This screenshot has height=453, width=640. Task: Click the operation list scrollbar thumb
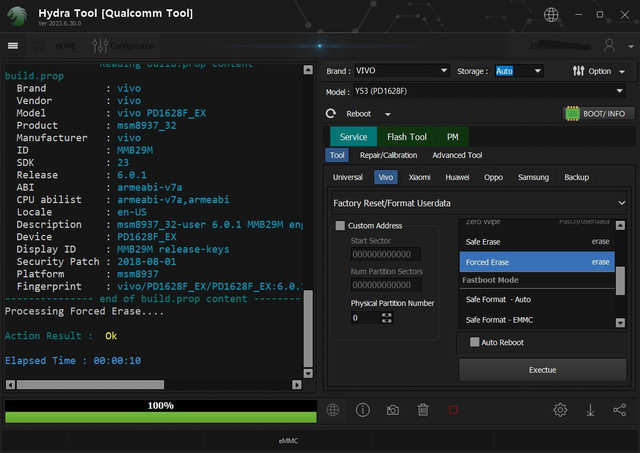pos(620,281)
